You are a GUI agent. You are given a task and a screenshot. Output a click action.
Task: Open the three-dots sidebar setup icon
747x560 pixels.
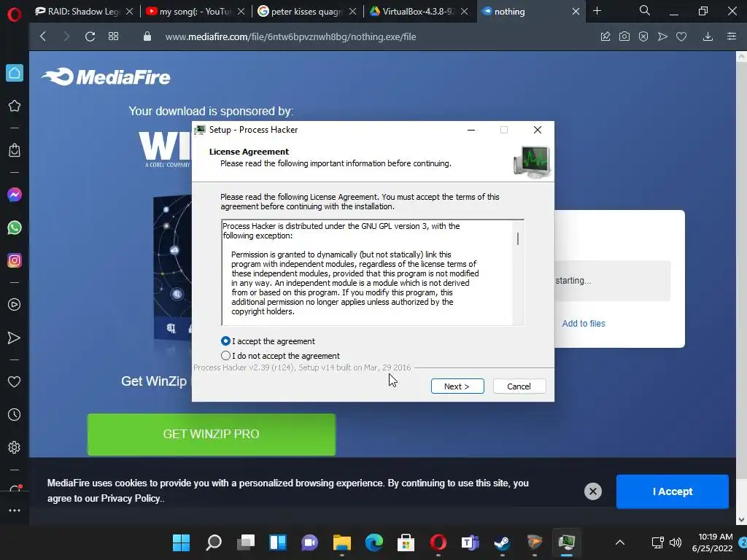15,510
